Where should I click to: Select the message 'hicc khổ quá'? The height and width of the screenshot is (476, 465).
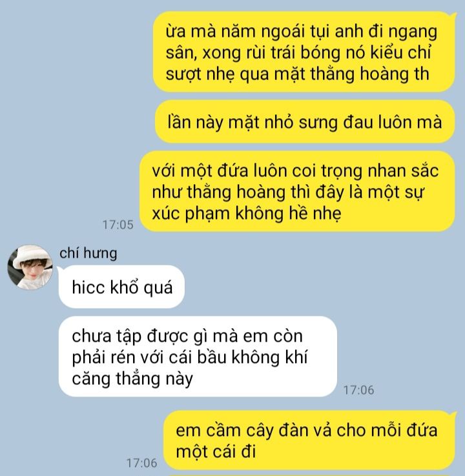(x=121, y=287)
